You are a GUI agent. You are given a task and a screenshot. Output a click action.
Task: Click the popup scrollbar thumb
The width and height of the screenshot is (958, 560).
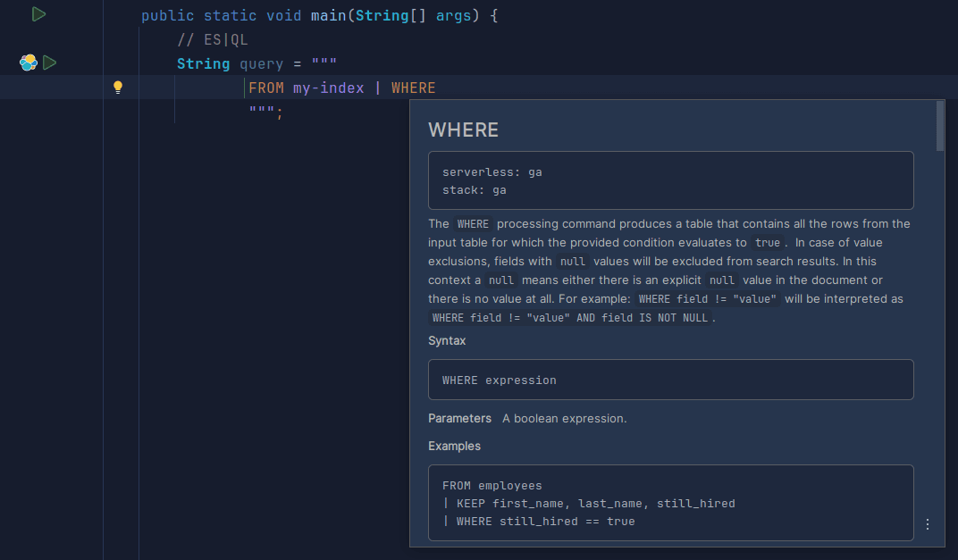coord(939,125)
